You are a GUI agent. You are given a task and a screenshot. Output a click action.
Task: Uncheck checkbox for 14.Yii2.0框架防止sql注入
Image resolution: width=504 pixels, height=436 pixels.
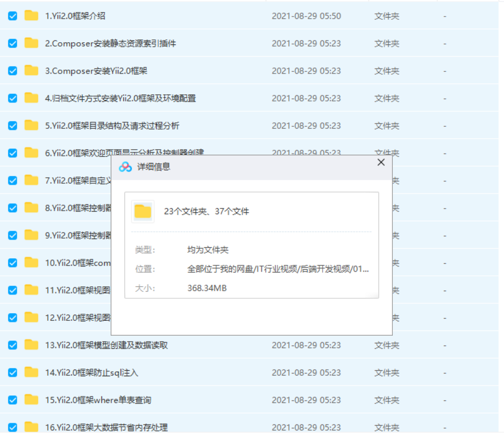click(13, 372)
